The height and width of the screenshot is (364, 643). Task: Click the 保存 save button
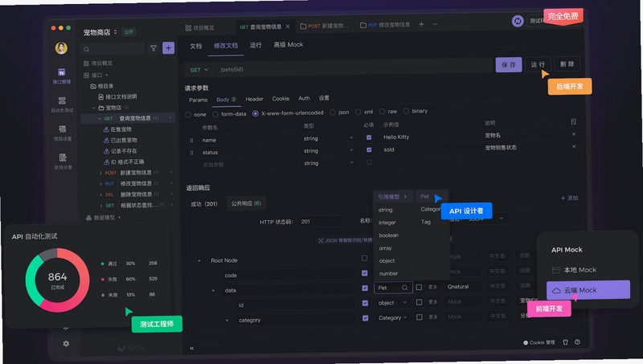[x=509, y=65]
